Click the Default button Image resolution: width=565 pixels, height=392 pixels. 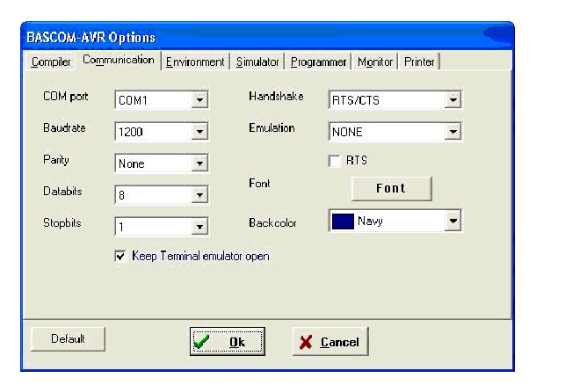pos(68,338)
